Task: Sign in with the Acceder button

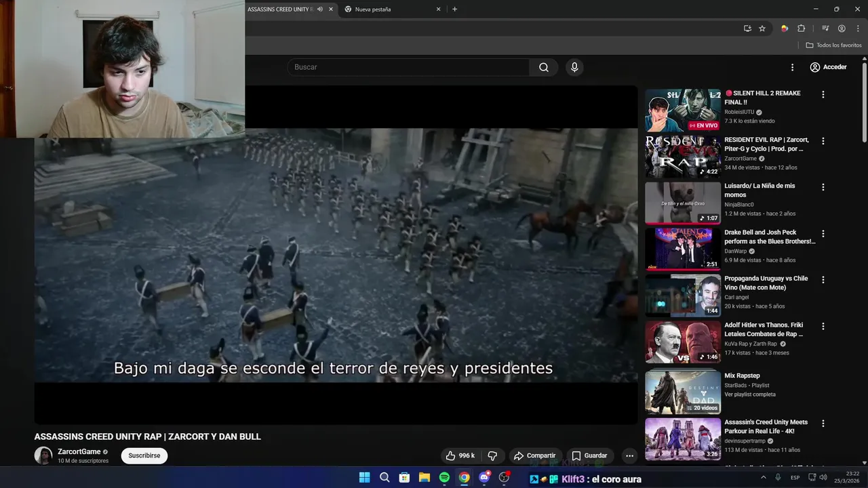Action: pyautogui.click(x=828, y=67)
